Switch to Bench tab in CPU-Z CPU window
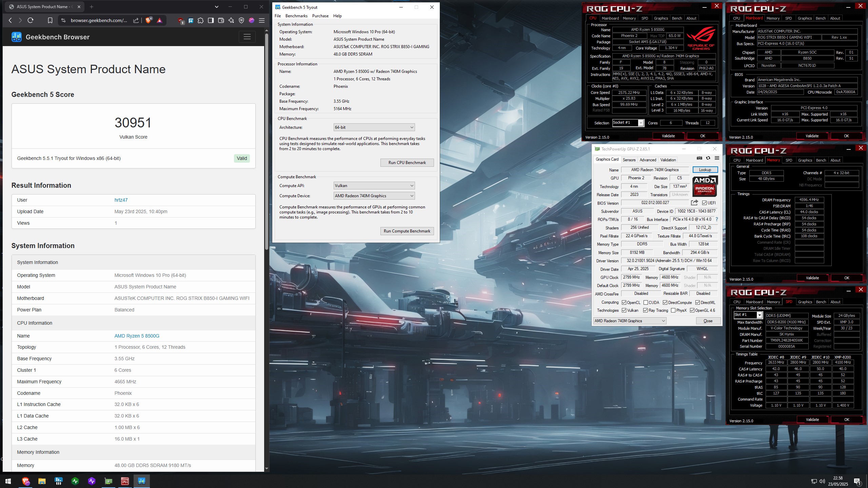Viewport: 868px width, 488px height. coord(677,18)
